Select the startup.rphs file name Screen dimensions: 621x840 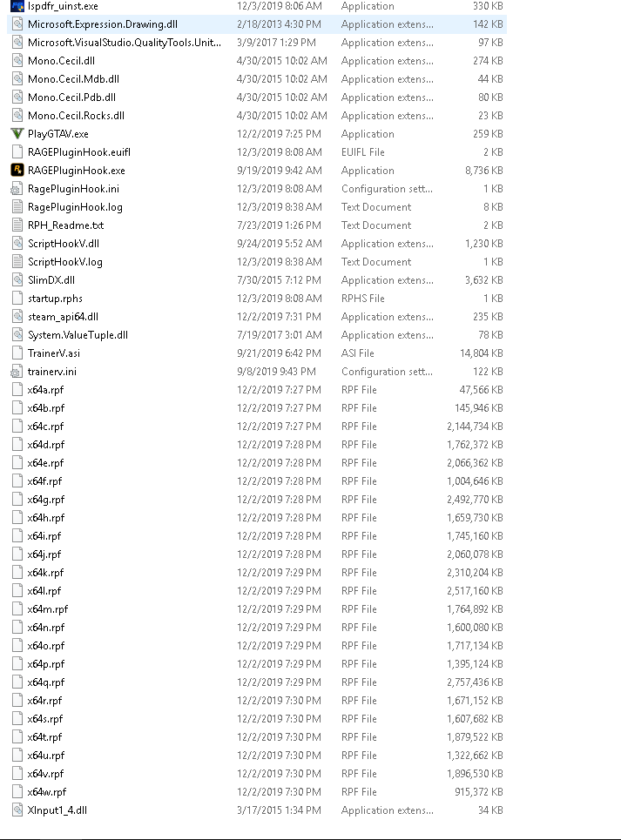click(55, 299)
